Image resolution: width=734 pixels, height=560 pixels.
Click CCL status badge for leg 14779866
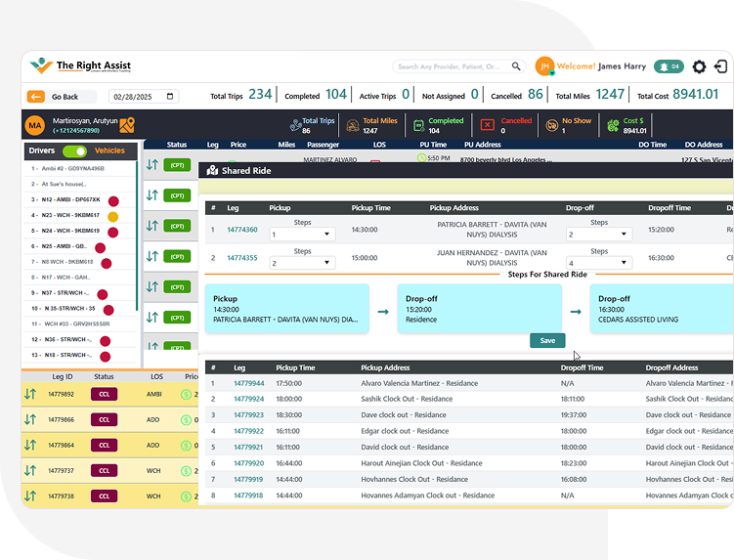[104, 419]
